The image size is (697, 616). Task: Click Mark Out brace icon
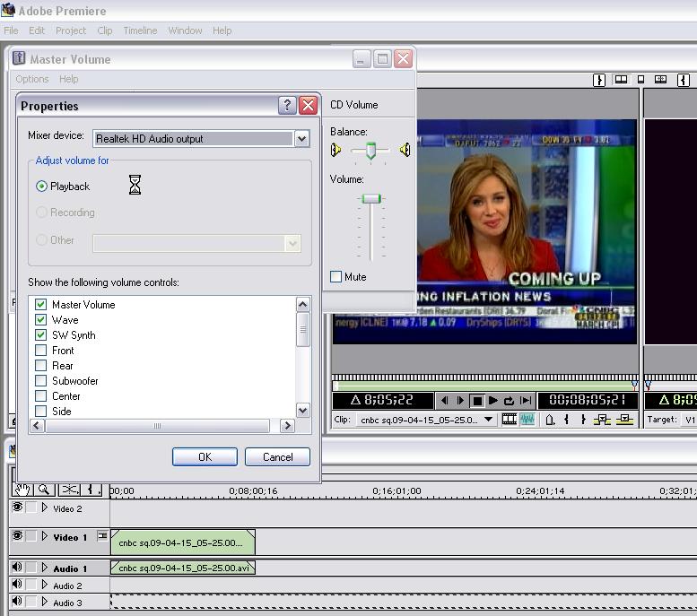pyautogui.click(x=583, y=419)
